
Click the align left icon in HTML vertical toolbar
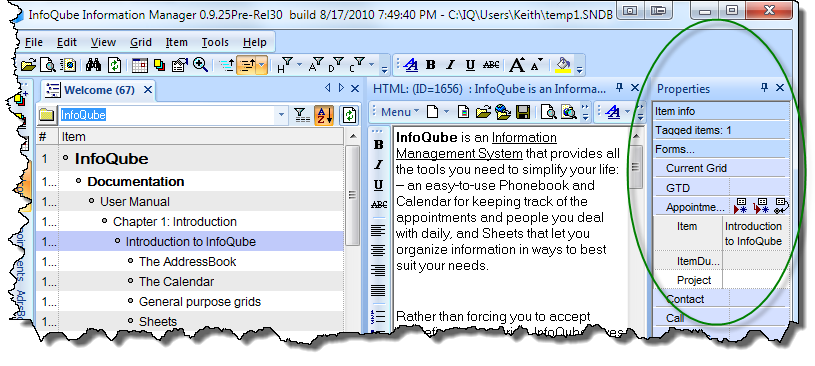(378, 229)
